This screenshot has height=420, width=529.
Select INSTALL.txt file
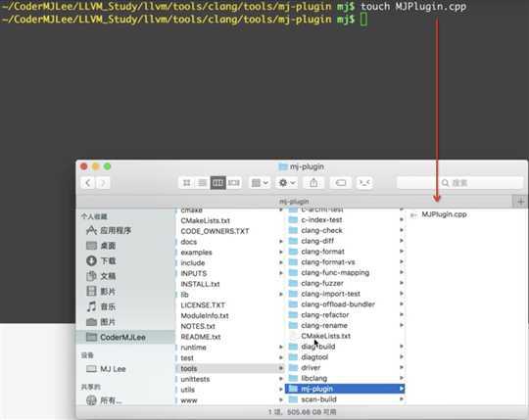[200, 284]
